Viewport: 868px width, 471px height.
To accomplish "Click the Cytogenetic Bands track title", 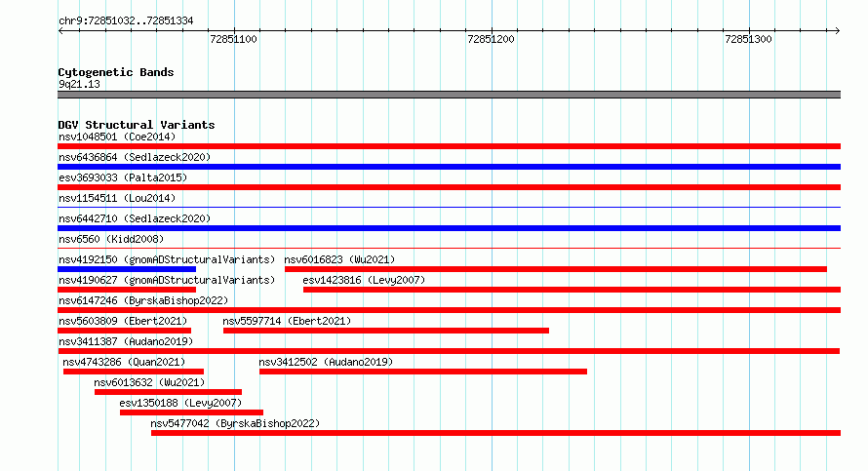I will [x=116, y=72].
